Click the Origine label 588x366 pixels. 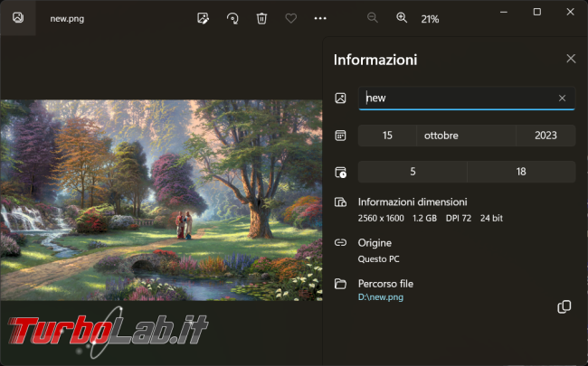(375, 243)
